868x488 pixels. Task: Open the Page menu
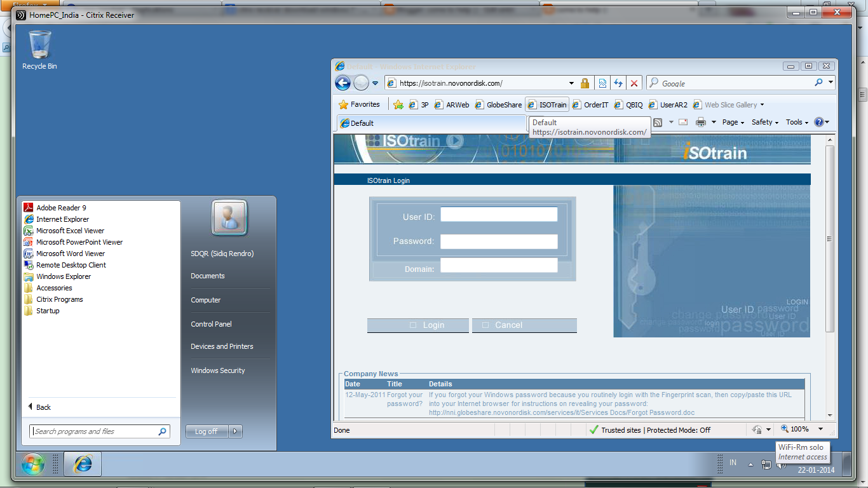pos(731,122)
